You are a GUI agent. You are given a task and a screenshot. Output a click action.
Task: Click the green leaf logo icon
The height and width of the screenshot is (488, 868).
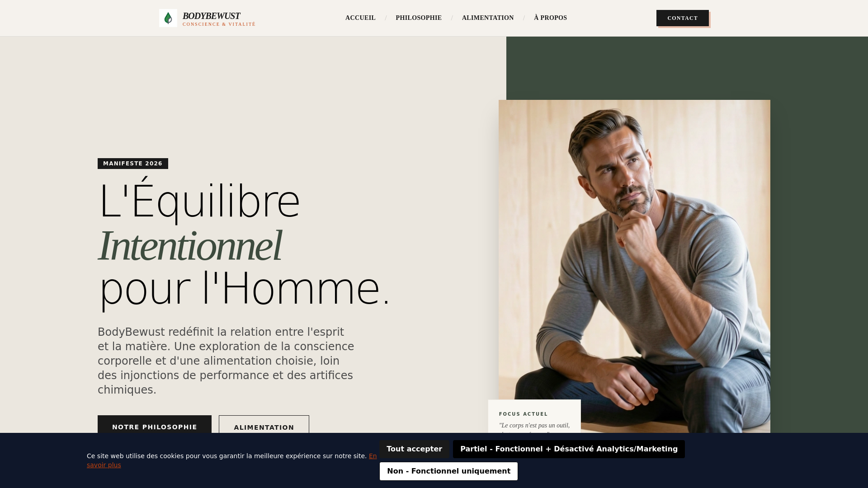tap(168, 18)
